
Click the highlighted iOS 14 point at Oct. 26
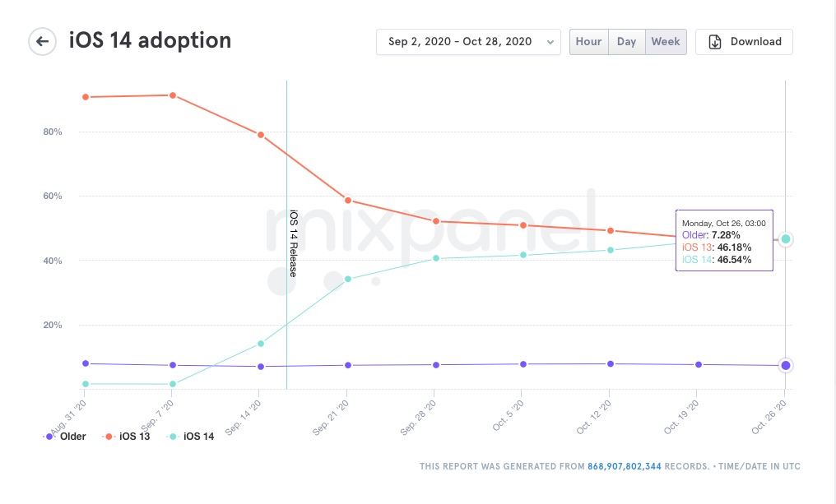(x=786, y=239)
